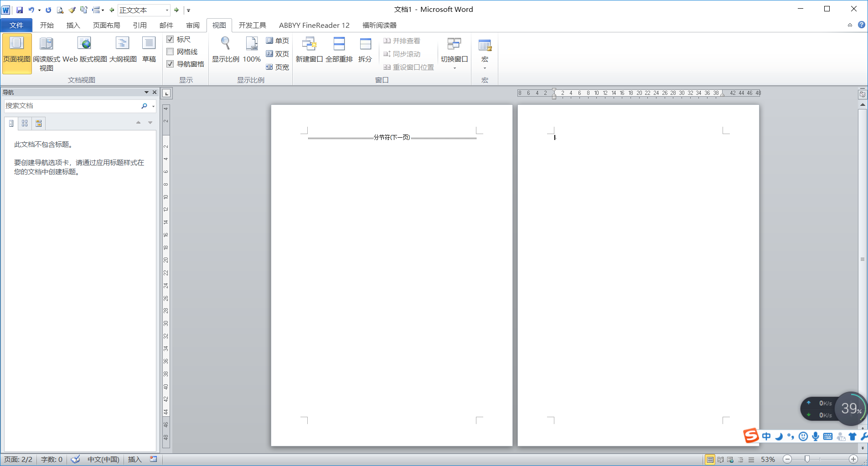This screenshot has width=868, height=466.
Task: Select draft view icon in status bar
Action: pyautogui.click(x=751, y=460)
